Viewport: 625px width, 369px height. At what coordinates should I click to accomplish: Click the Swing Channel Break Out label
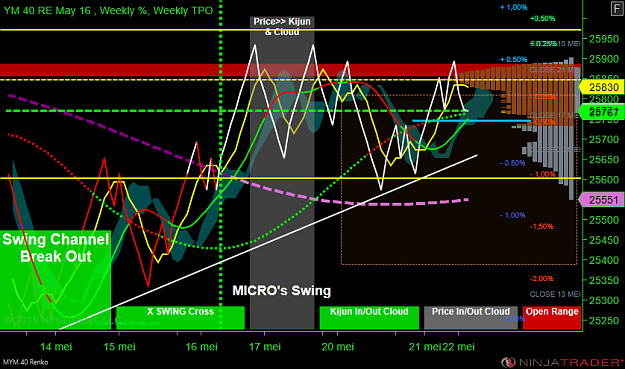(x=55, y=247)
